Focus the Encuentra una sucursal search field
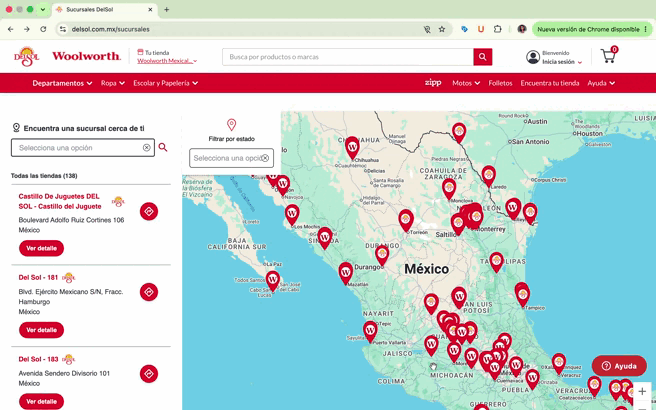The height and width of the screenshot is (410, 656). (83, 148)
